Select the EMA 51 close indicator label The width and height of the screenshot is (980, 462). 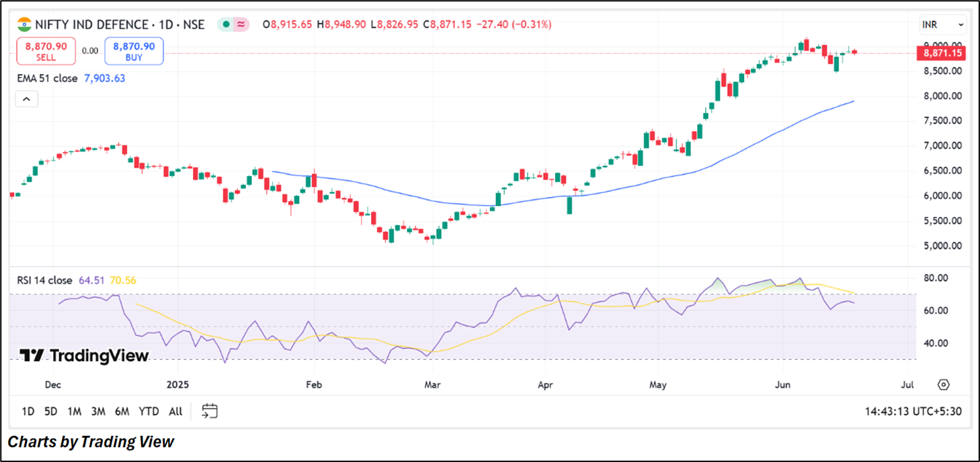pyautogui.click(x=47, y=78)
